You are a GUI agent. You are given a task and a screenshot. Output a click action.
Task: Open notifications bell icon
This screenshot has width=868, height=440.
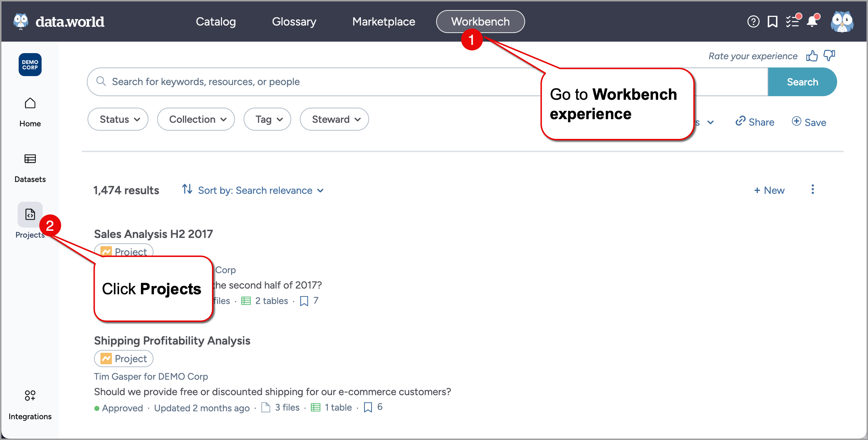(812, 22)
